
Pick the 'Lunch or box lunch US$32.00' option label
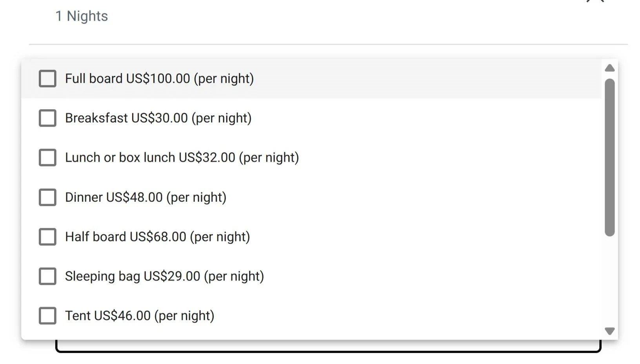(x=150, y=158)
